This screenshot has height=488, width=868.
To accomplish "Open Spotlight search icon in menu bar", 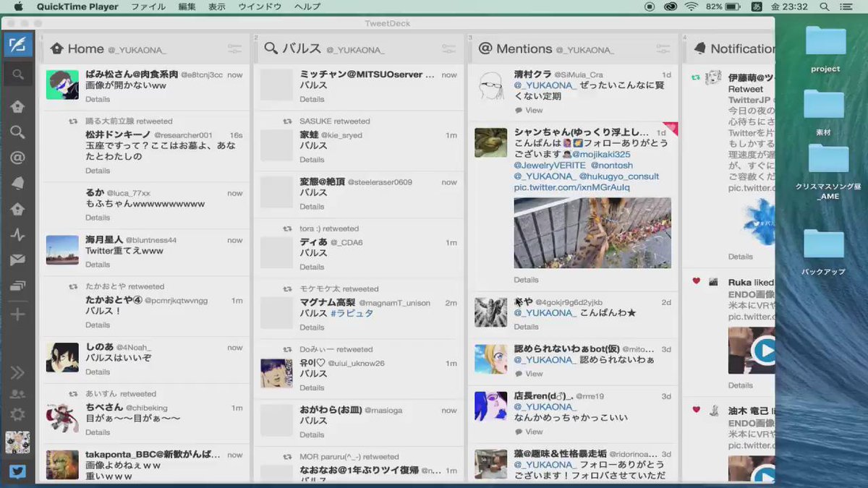I will click(x=825, y=7).
